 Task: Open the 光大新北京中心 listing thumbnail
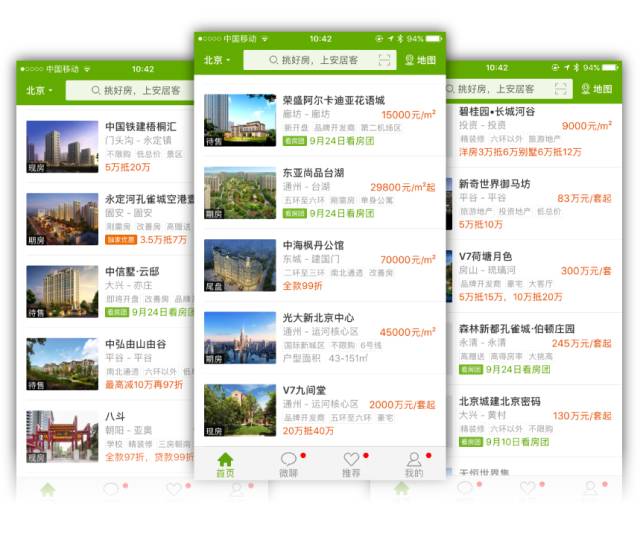tap(240, 338)
